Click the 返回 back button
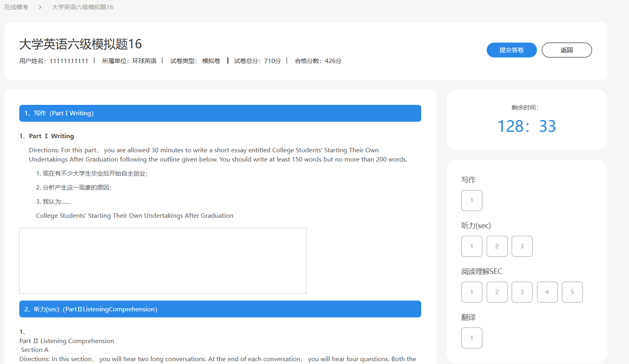This screenshot has width=629, height=364. pyautogui.click(x=566, y=50)
